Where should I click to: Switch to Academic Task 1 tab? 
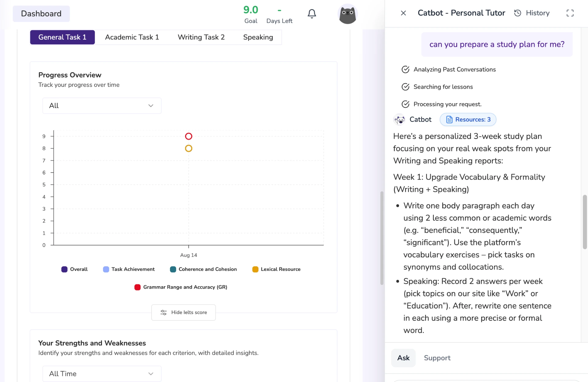click(x=132, y=37)
